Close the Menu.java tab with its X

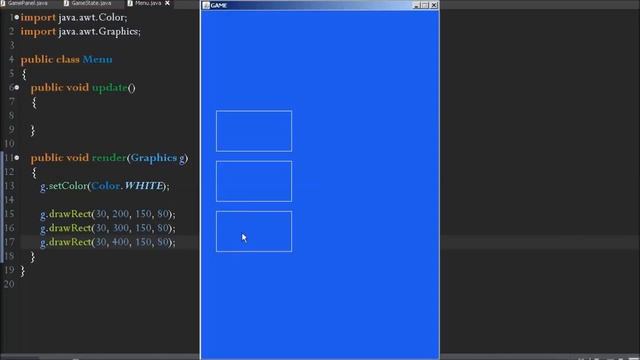coord(167,3)
